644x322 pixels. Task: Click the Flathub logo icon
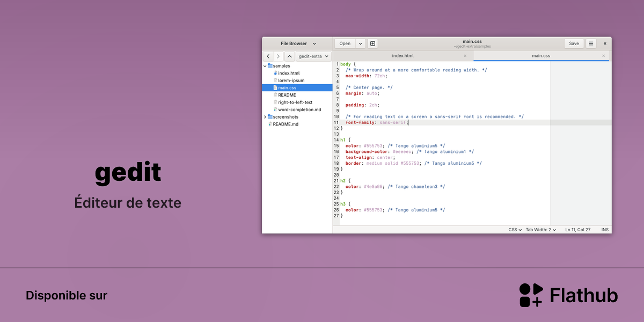click(x=531, y=295)
